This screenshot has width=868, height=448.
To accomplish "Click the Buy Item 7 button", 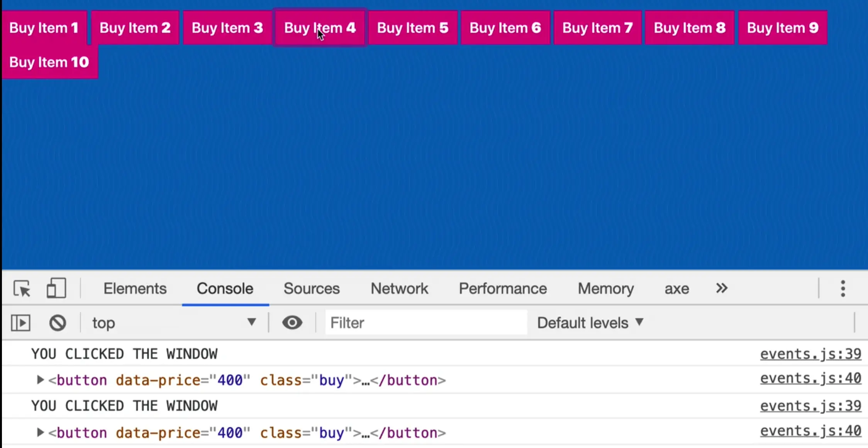I will point(597,28).
